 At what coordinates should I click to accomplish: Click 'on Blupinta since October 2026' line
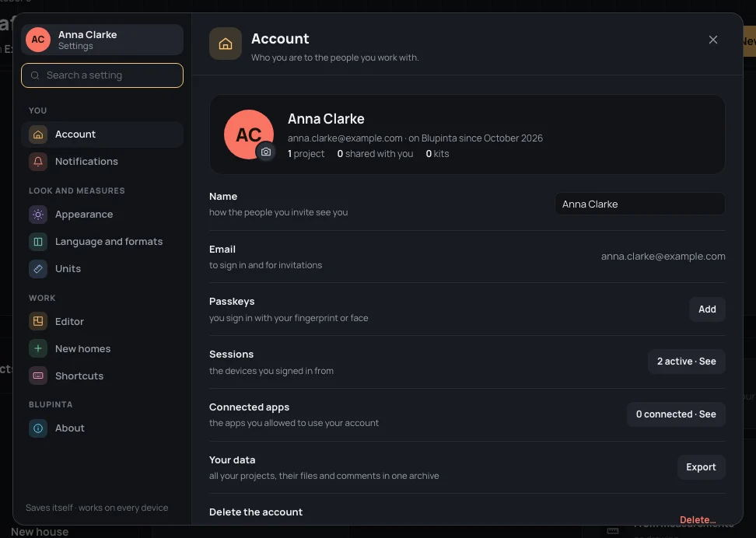(476, 138)
